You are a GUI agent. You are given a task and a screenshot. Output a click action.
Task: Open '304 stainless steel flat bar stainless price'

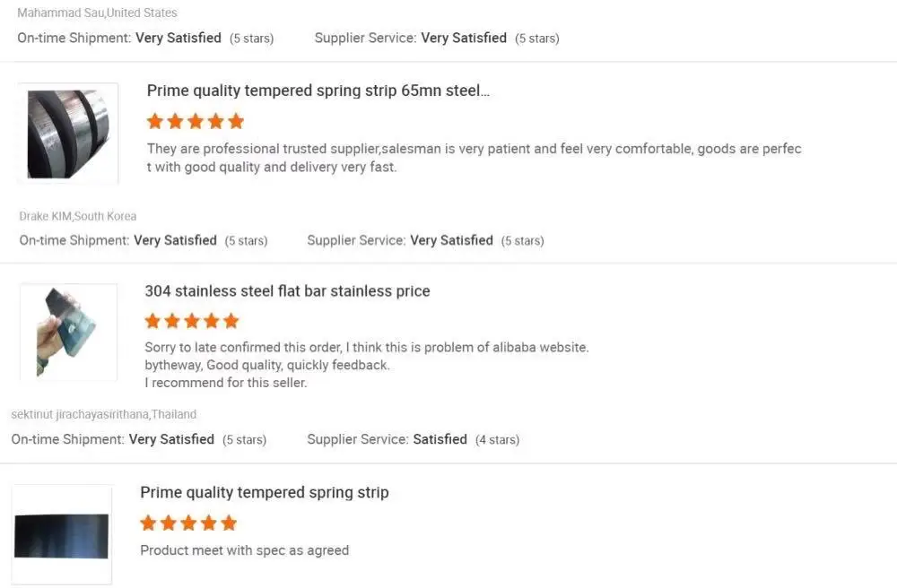point(287,291)
